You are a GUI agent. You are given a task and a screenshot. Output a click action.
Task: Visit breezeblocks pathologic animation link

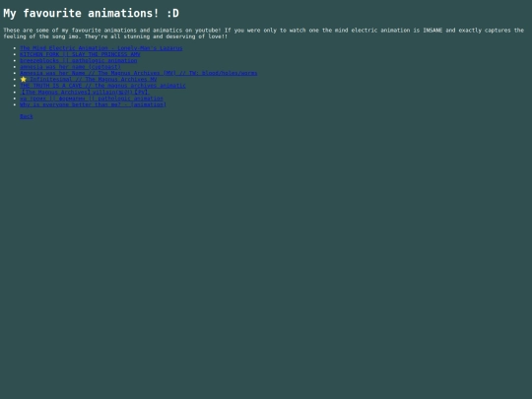(79, 61)
